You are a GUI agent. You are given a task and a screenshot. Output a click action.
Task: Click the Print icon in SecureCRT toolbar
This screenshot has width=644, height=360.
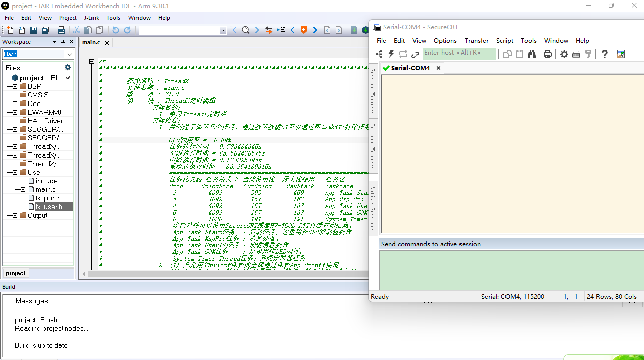(547, 54)
